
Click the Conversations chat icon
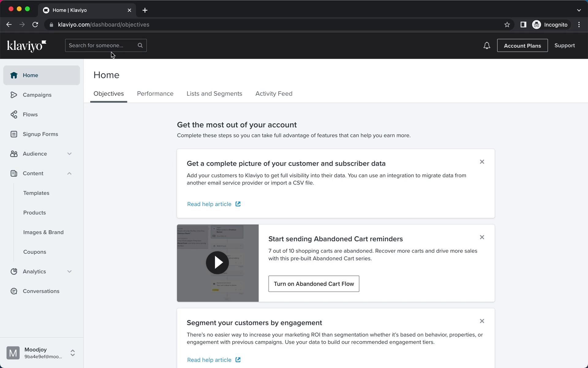click(14, 291)
